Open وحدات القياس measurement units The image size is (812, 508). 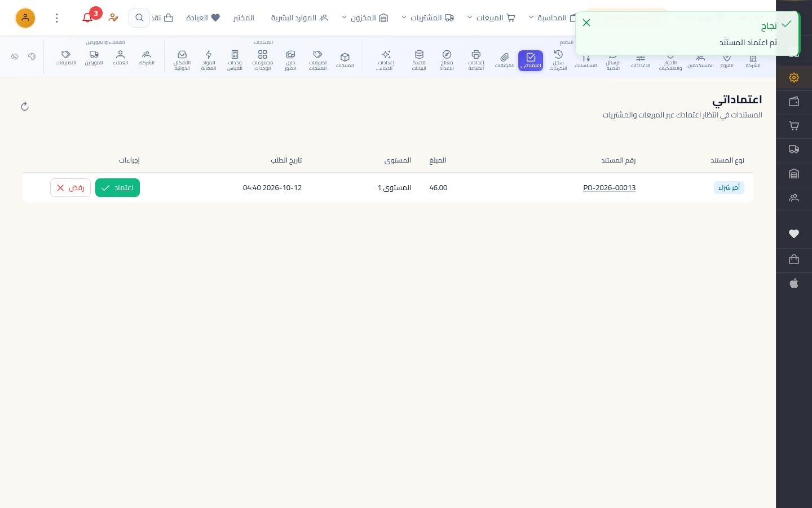pyautogui.click(x=235, y=60)
